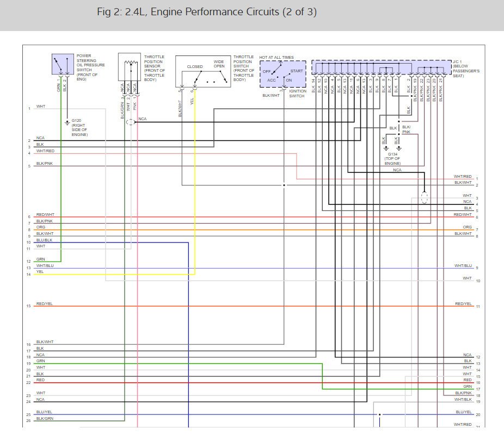Click the power steering oil pressure switch symbol
504x434 pixels.
(63, 64)
